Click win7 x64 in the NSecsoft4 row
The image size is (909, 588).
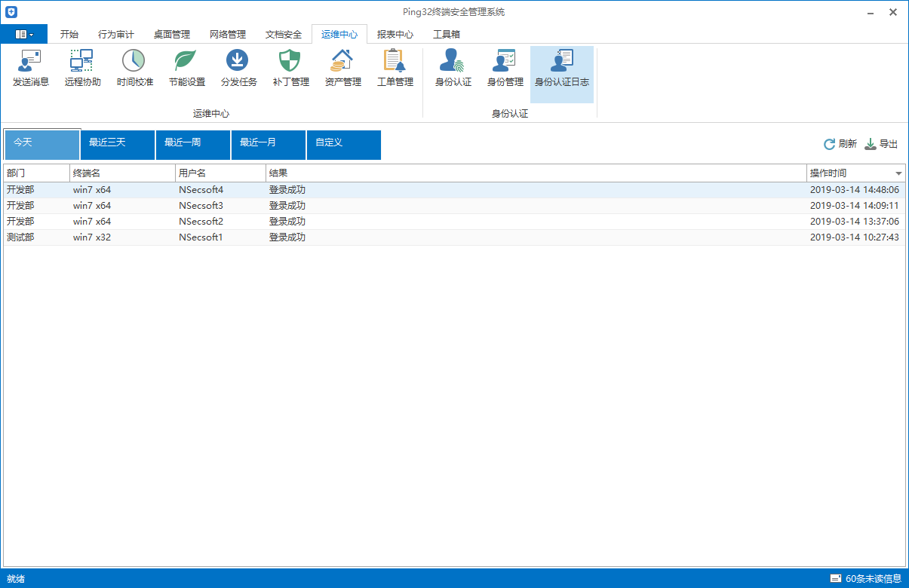point(92,190)
